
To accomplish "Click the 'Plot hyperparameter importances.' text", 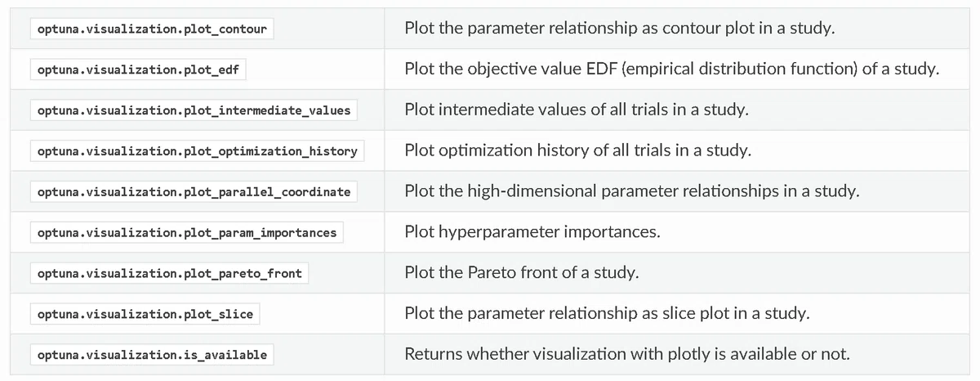I will coord(532,232).
